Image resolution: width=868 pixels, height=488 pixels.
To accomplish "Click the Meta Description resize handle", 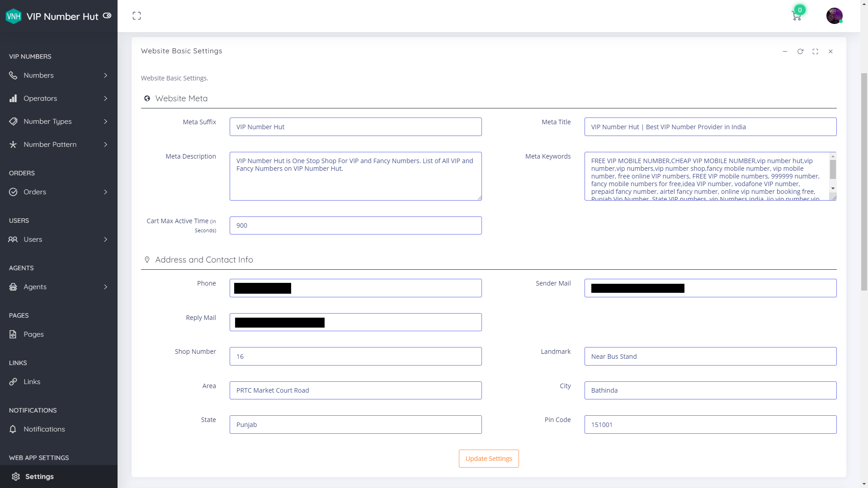I will click(x=479, y=197).
